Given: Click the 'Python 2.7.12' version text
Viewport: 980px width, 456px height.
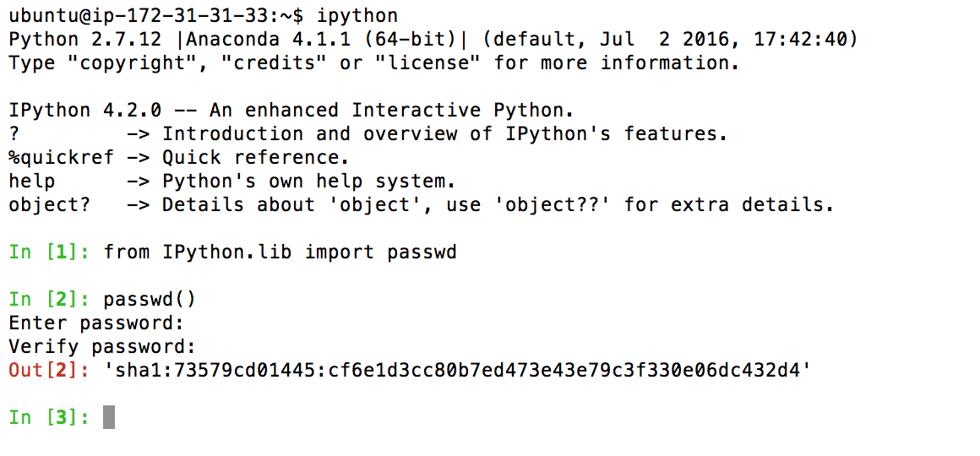Looking at the screenshot, I should pos(84,39).
